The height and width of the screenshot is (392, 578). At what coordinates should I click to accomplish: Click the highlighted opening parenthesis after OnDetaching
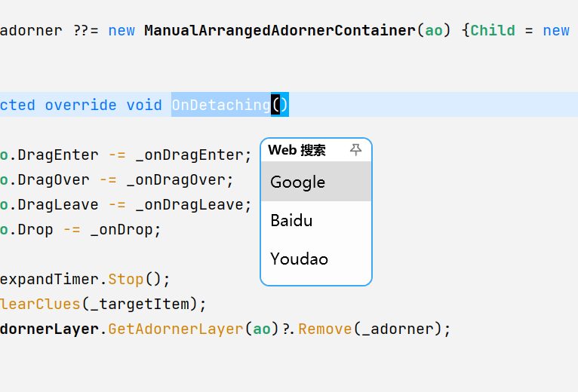tap(275, 105)
